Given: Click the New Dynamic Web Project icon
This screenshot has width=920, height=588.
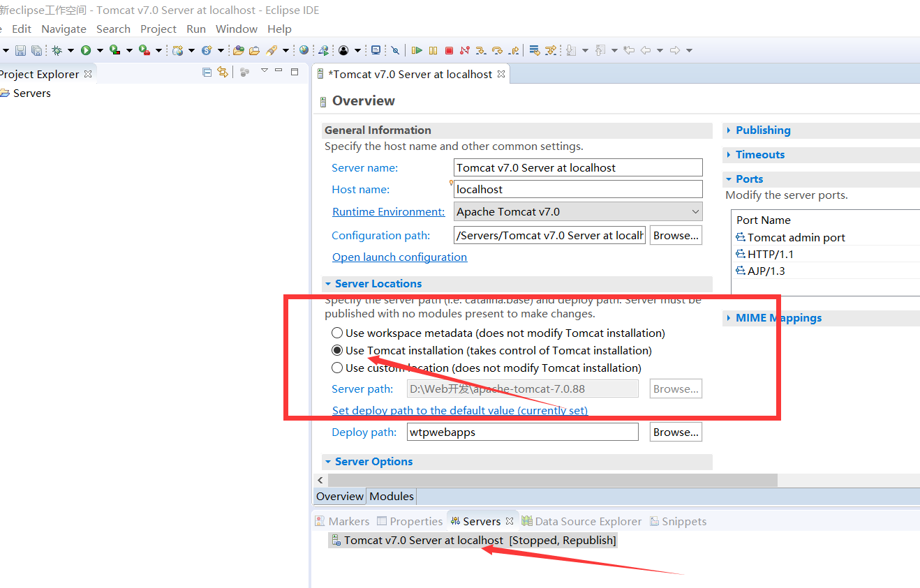Looking at the screenshot, I should (178, 50).
